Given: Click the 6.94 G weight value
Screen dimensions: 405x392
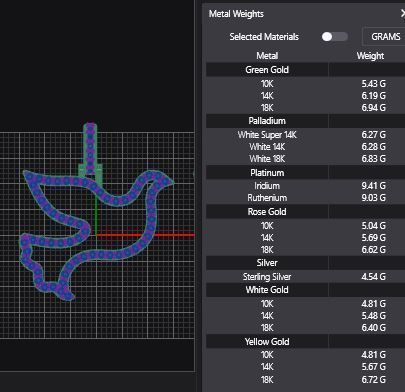Looking at the screenshot, I should click(374, 108).
